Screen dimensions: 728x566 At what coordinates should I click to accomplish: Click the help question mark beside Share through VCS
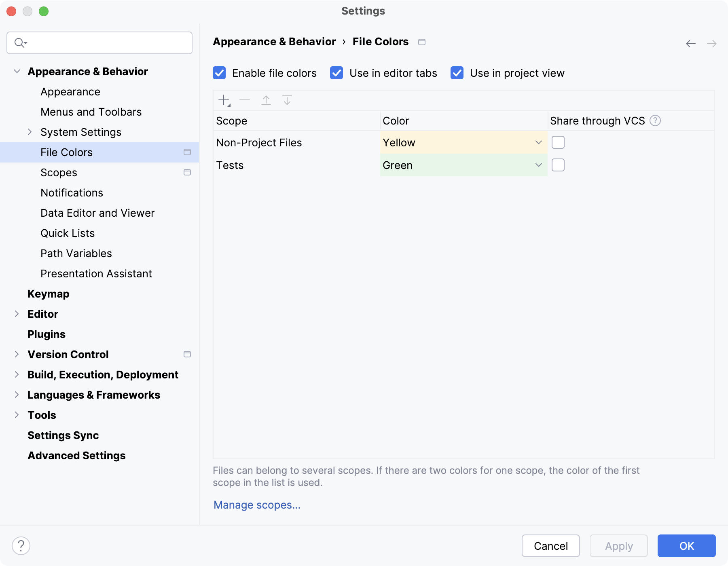(656, 120)
